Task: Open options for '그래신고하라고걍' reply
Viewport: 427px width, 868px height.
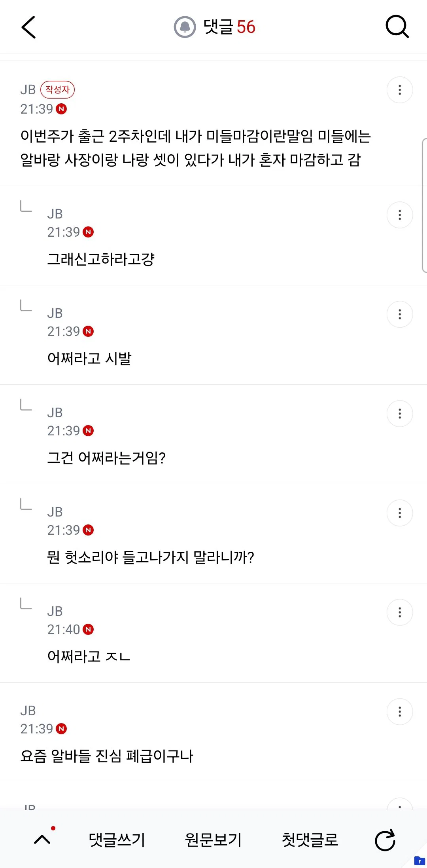Action: pyautogui.click(x=400, y=215)
